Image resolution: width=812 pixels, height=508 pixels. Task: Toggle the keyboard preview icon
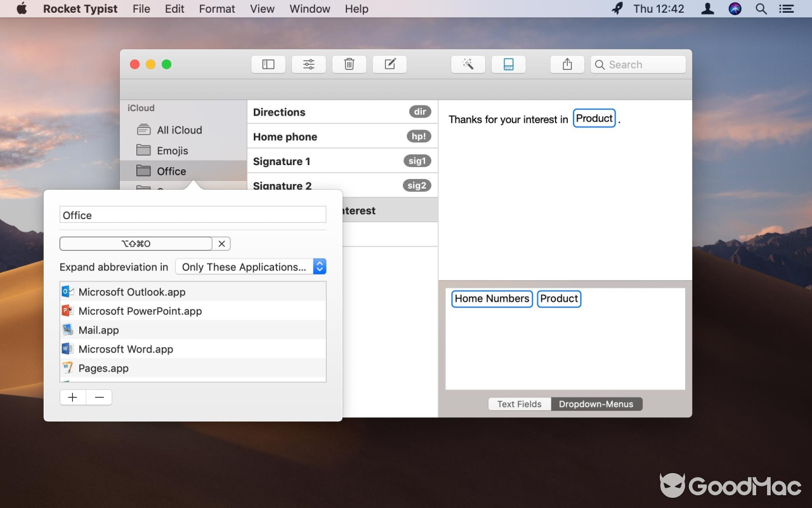tap(508, 63)
